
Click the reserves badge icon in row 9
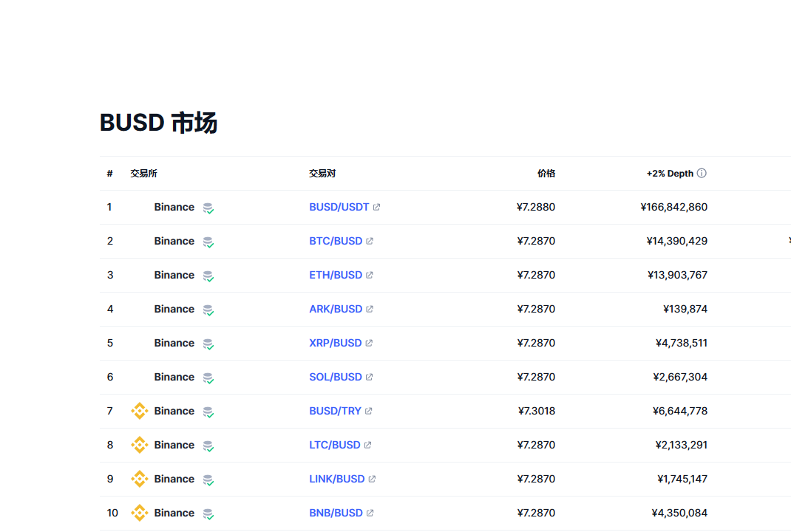(208, 480)
